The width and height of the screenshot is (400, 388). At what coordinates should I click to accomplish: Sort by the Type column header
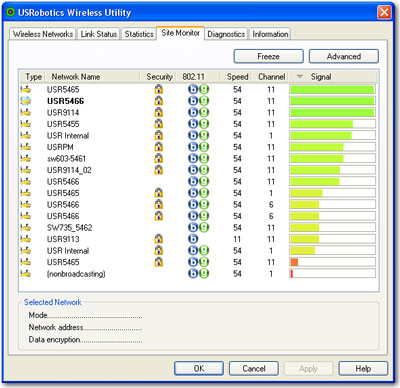coord(34,77)
